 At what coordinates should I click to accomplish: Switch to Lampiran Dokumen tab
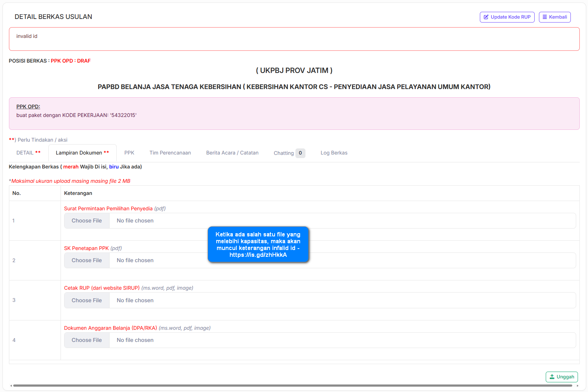tap(82, 153)
